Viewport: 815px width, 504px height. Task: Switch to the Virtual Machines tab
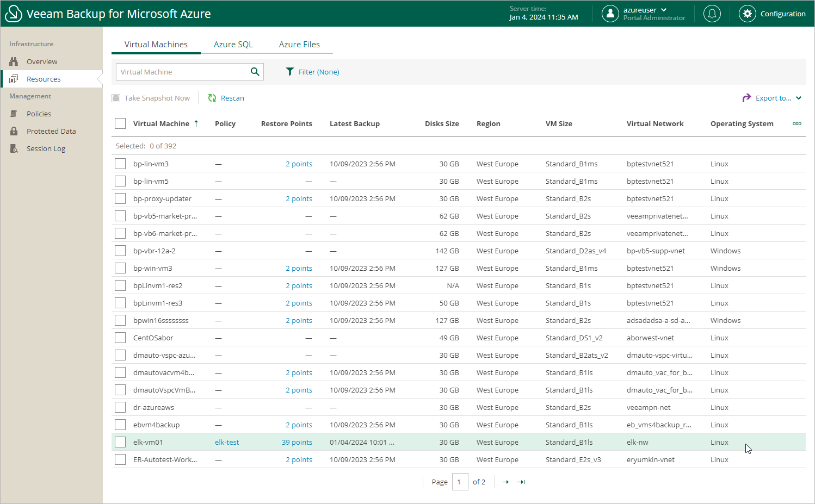point(156,45)
